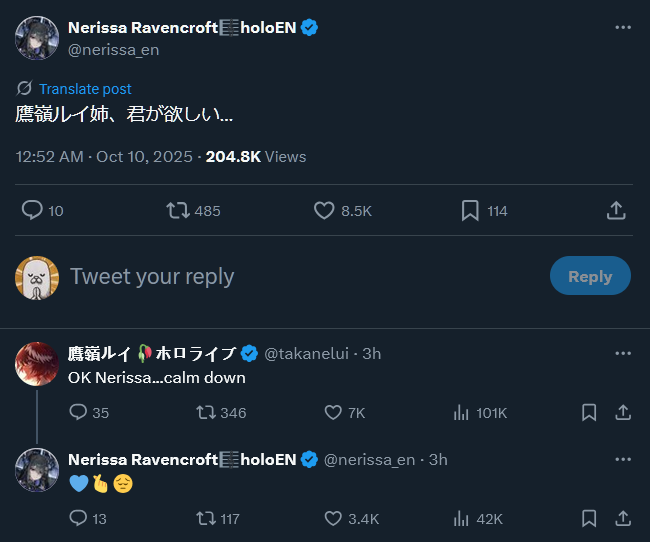
Task: Open takanelui's profile avatar
Action: [36, 363]
